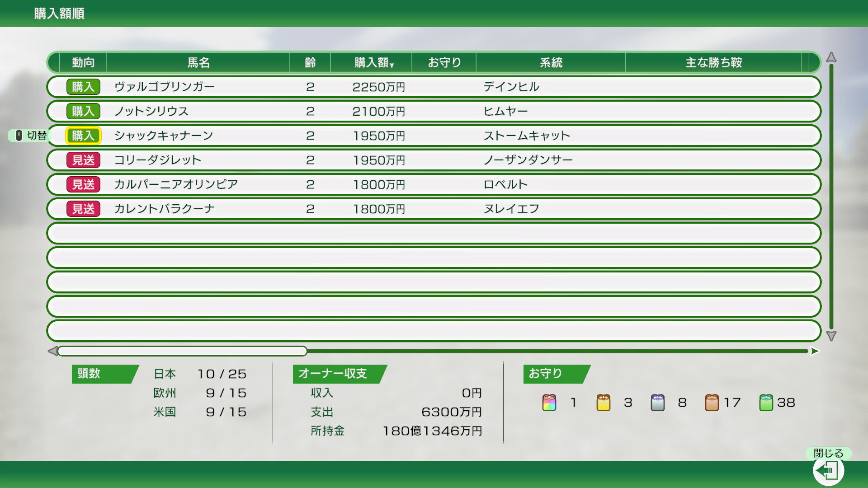Click the highlighted 購入 button for シャックキャナーン
Image resolution: width=868 pixels, height=488 pixels.
[83, 135]
